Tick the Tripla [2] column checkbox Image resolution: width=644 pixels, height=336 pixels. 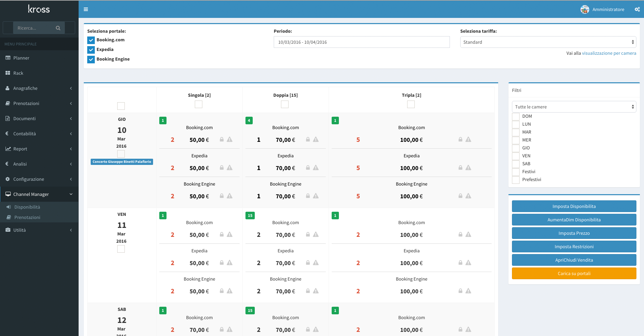tap(411, 104)
